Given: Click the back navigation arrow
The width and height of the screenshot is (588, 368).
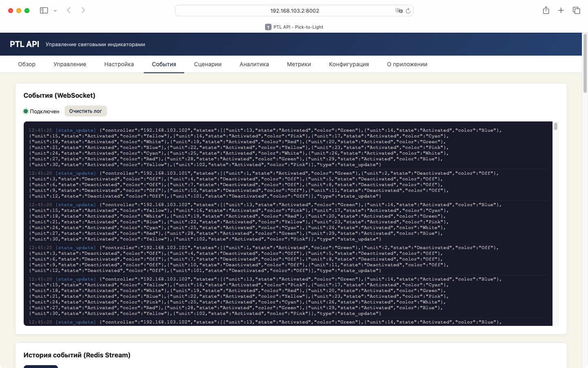Looking at the screenshot, I should click(x=69, y=10).
